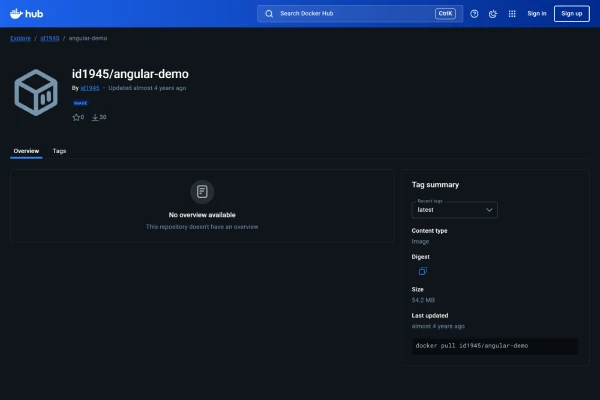600x400 pixels.
Task: Click the Image content type value
Action: (420, 242)
